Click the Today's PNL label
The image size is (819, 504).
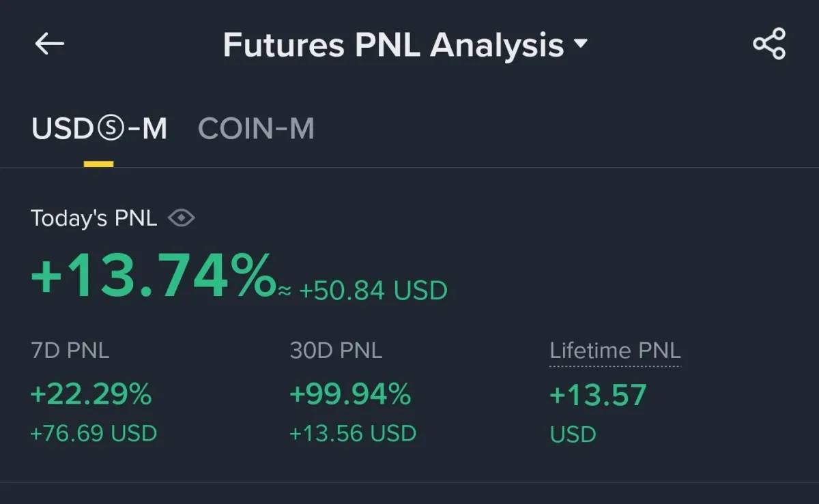click(94, 218)
